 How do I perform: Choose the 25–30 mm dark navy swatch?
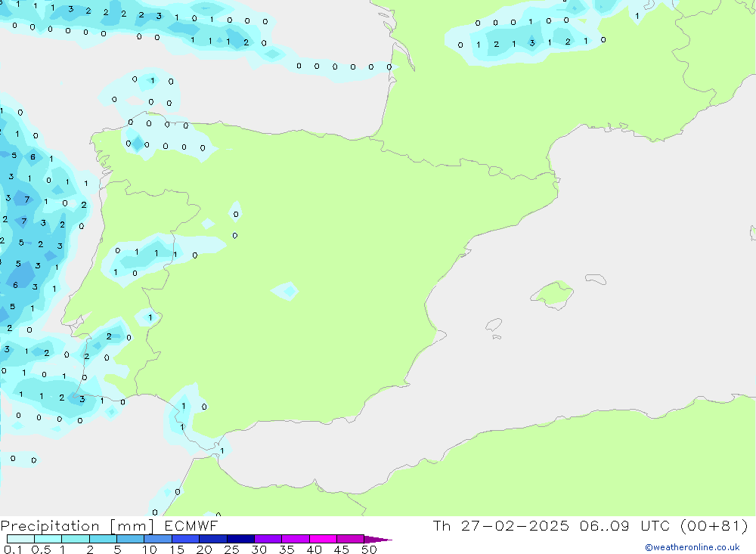(x=240, y=539)
